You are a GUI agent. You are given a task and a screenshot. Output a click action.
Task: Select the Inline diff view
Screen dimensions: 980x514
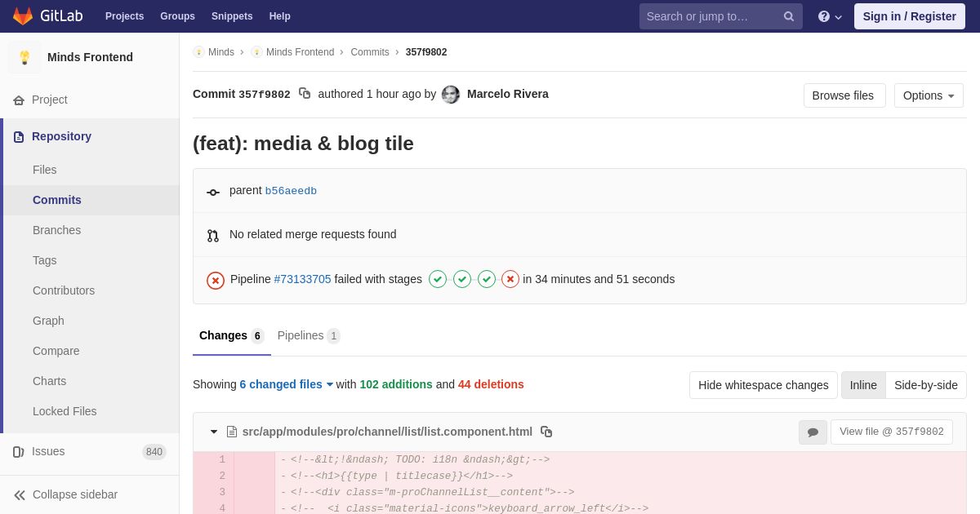pyautogui.click(x=863, y=385)
